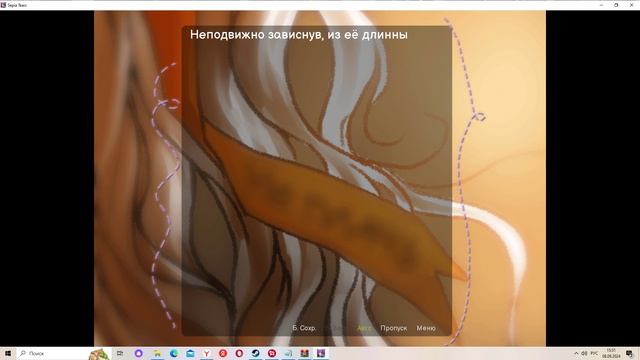Click the dialogue text 'Неподвижно зависнув'
The width and height of the screenshot is (640, 360).
[255, 35]
